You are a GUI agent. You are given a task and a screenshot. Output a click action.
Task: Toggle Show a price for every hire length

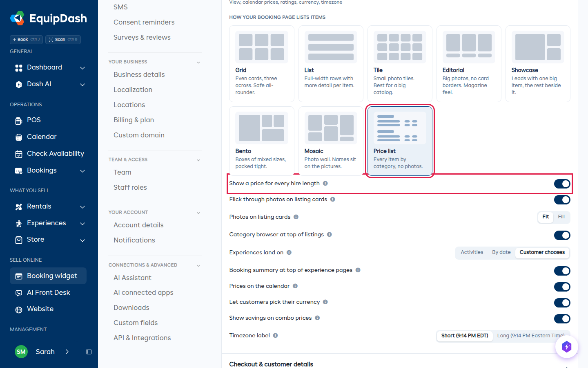tap(562, 184)
